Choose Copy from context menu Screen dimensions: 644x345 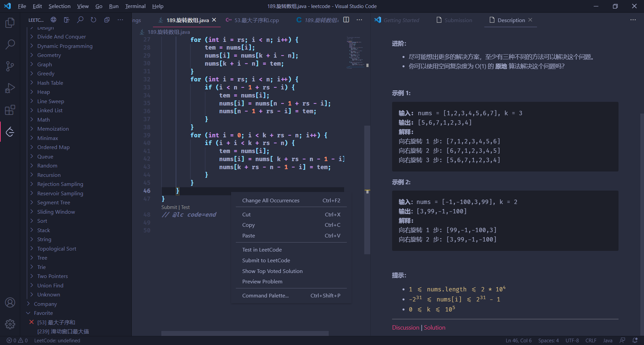pos(291,225)
